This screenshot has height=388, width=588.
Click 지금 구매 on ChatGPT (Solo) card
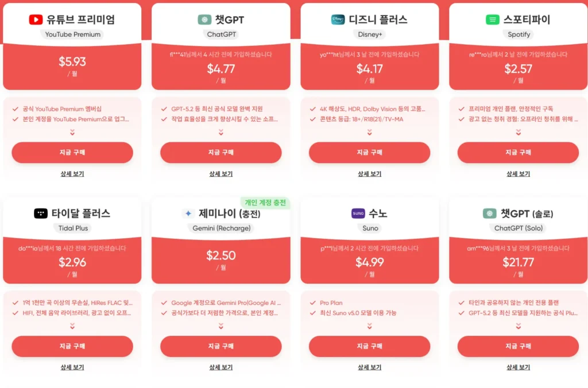(518, 347)
